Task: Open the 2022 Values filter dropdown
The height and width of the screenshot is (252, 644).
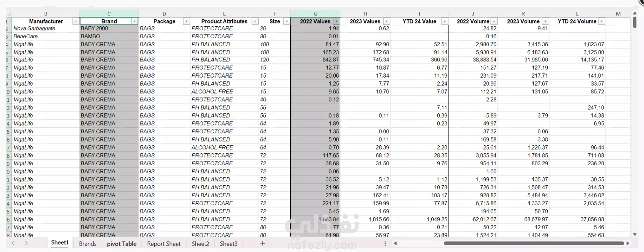Action: pos(336,21)
